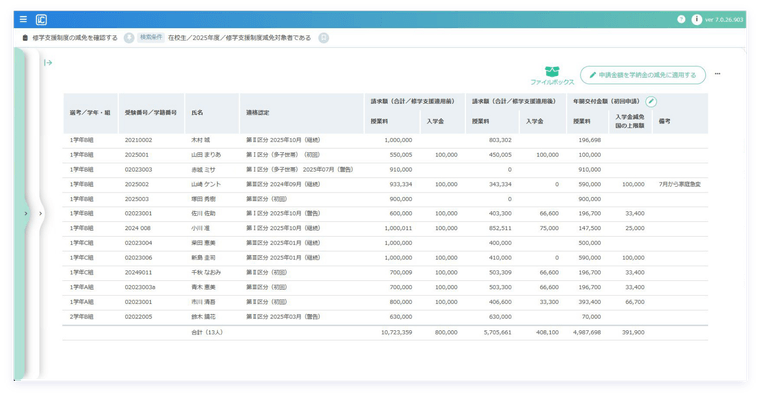Open the help question mark icon

(x=681, y=19)
